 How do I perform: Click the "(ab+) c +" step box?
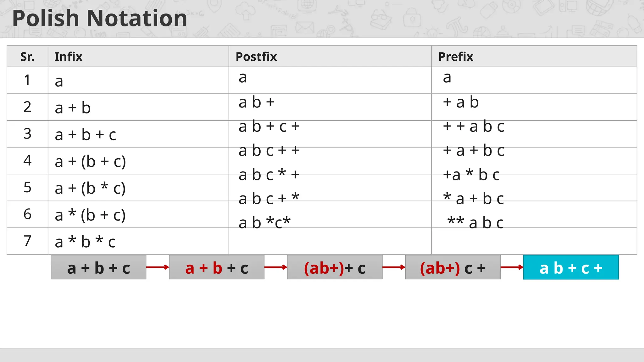pos(452,267)
